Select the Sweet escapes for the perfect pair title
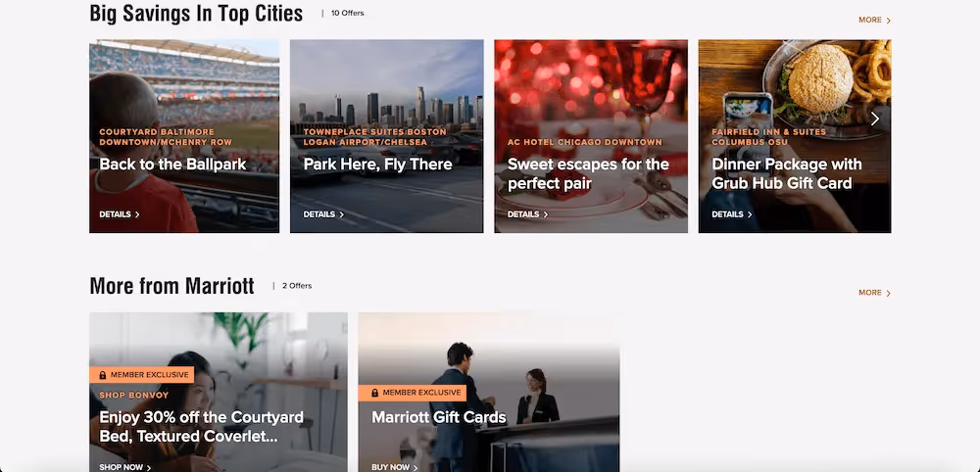Image resolution: width=980 pixels, height=472 pixels. coord(588,173)
